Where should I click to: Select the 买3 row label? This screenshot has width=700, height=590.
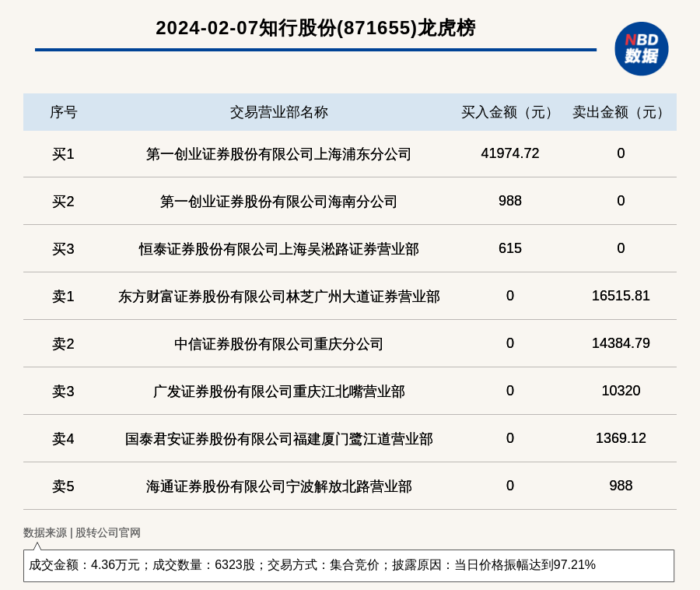click(63, 249)
